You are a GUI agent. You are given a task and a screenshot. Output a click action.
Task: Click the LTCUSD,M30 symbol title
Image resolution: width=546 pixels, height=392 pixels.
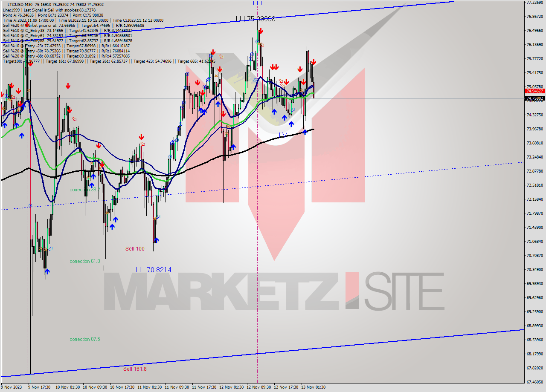20,5
